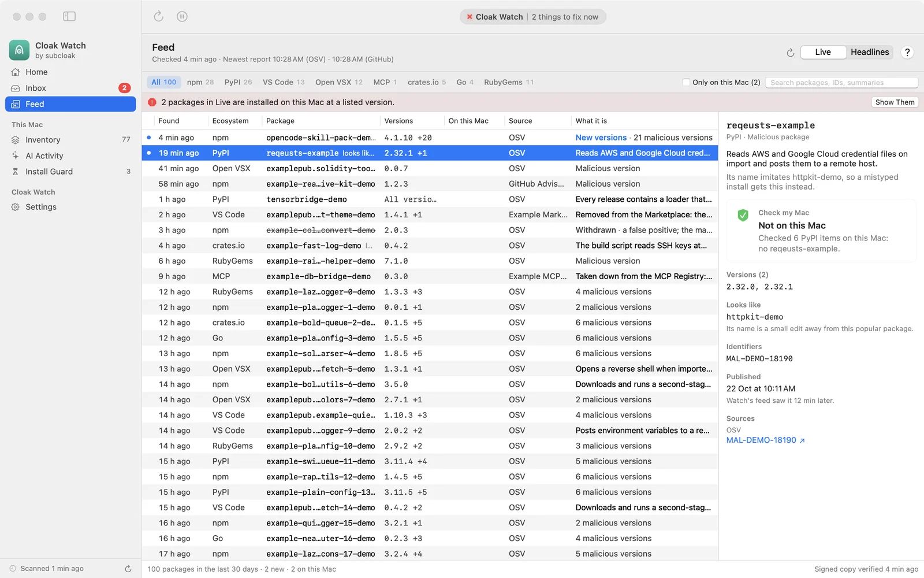Click the rescan icon beside Scanned 1 min ago

(128, 569)
